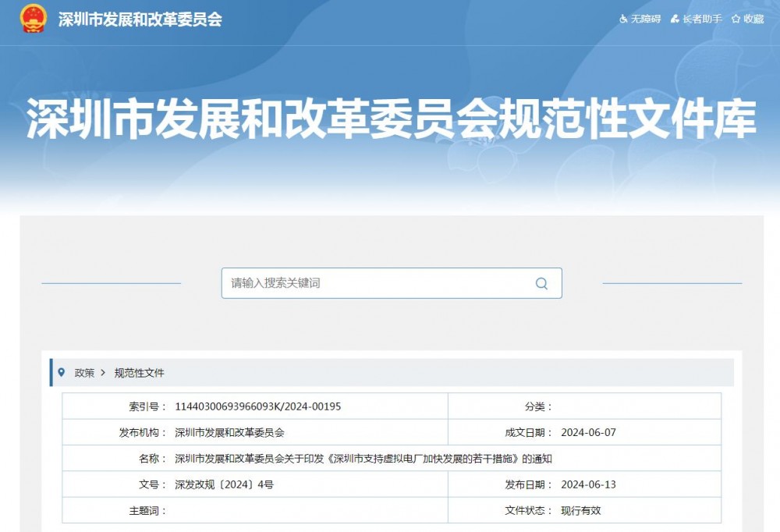
Task: Open 规范性文件 breadcrumb link
Action: tap(140, 373)
